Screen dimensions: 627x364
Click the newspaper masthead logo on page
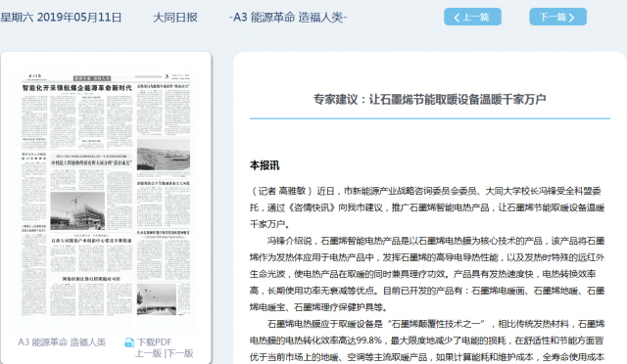pos(35,76)
